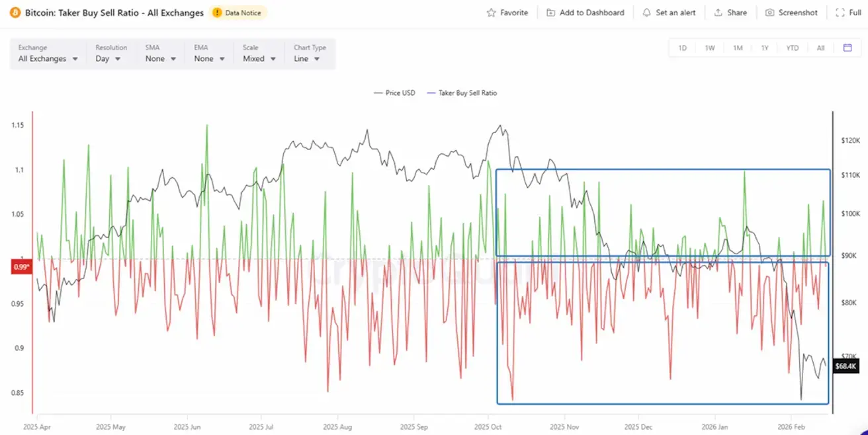Click the Favorite star icon
This screenshot has width=868, height=435.
point(491,13)
